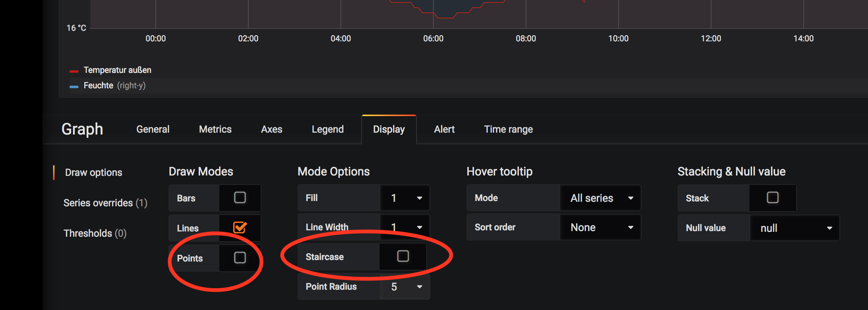Open the Time range tab
Image resolution: width=868 pixels, height=310 pixels.
coord(508,129)
